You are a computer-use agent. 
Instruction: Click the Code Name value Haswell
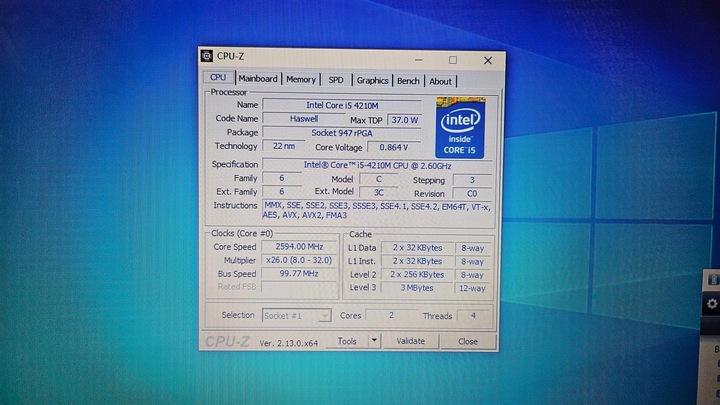click(304, 118)
